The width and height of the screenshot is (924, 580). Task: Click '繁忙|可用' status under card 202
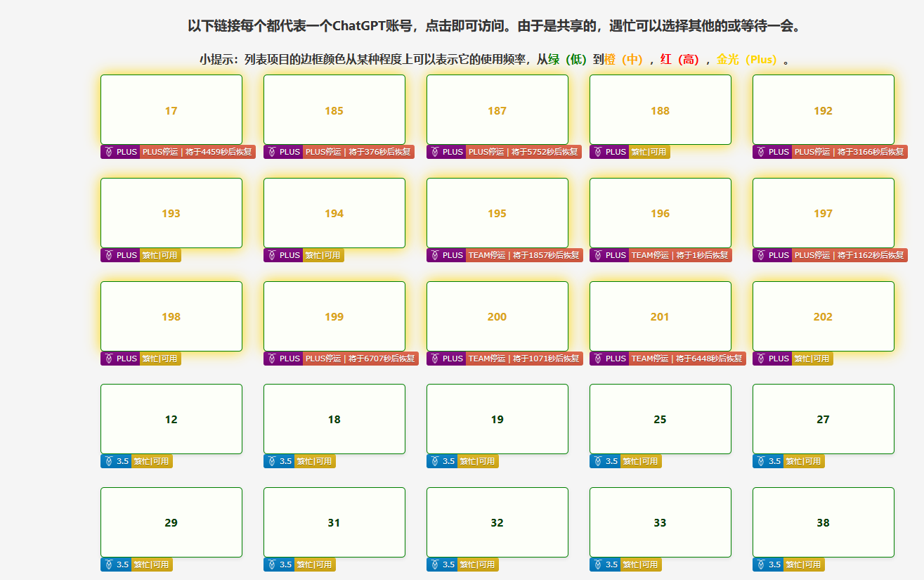pyautogui.click(x=812, y=359)
